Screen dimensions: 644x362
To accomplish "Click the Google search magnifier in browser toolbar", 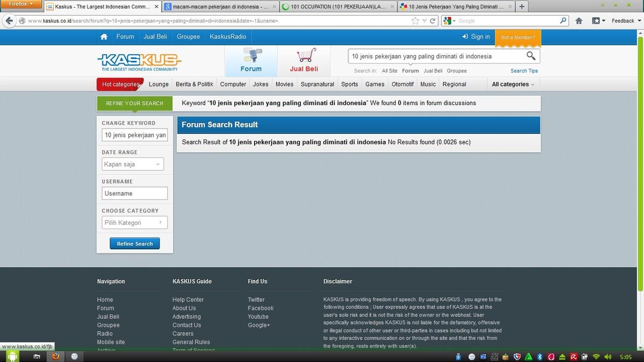I will coord(563,21).
